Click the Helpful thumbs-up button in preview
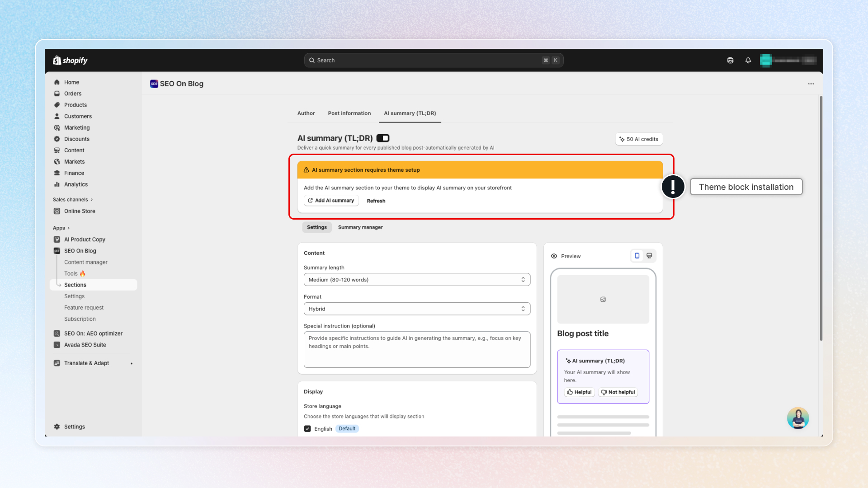 pyautogui.click(x=579, y=392)
